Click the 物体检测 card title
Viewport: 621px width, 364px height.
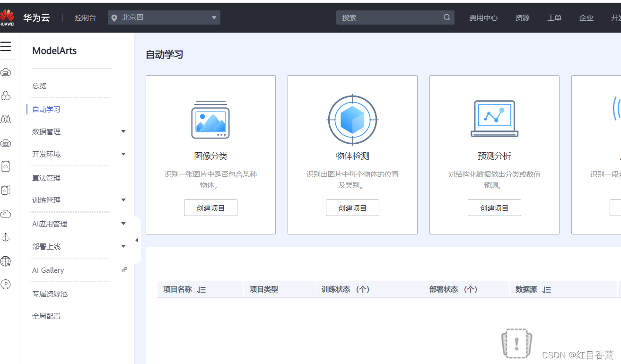[x=352, y=156]
